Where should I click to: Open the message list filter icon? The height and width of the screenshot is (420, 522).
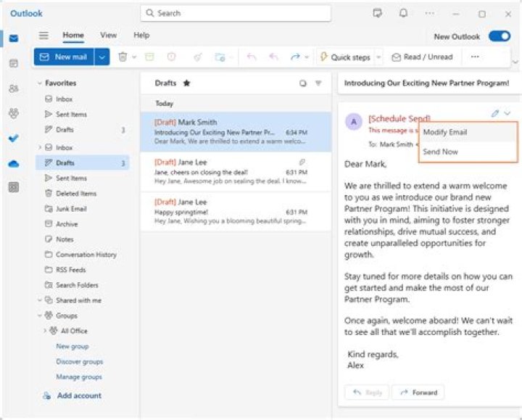[x=318, y=83]
